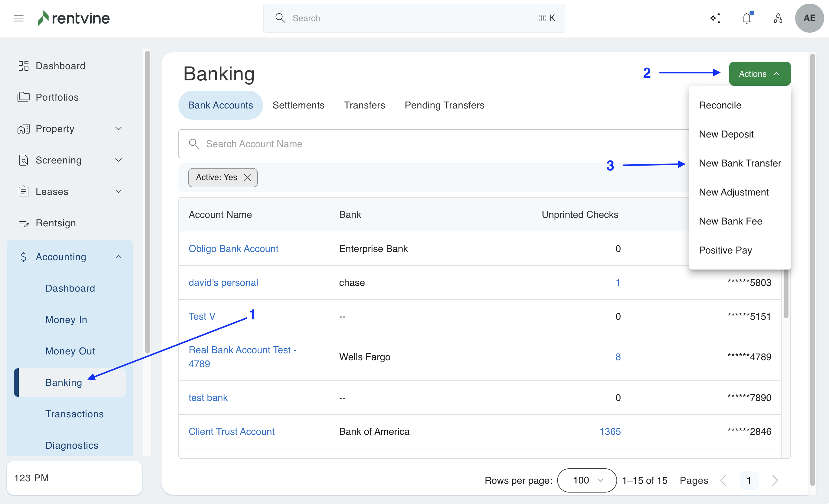
Task: Click the Portfolios folder icon
Action: tap(23, 97)
